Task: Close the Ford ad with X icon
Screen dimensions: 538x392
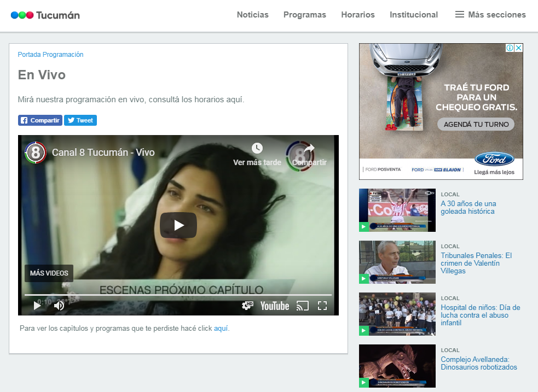Action: point(518,48)
